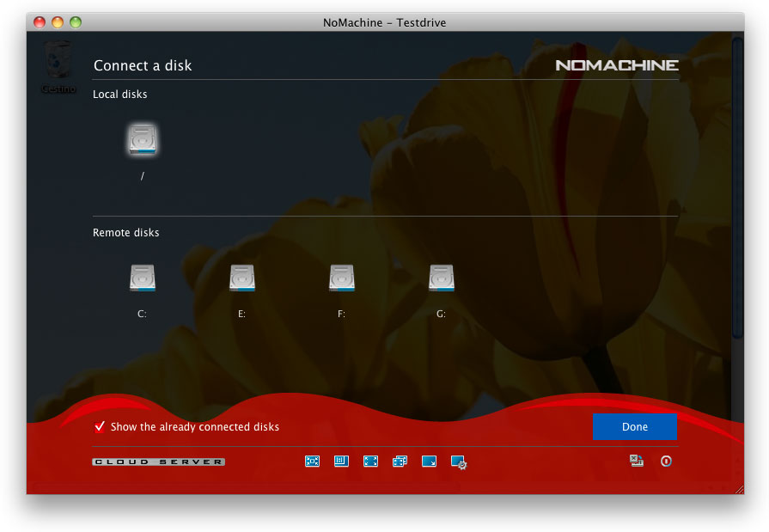Open display settings with gear icon

click(x=459, y=462)
